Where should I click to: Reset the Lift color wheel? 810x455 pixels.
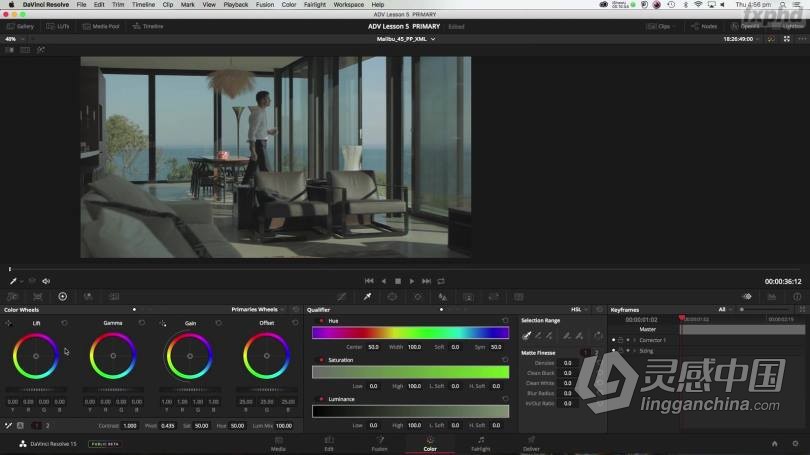pos(65,323)
